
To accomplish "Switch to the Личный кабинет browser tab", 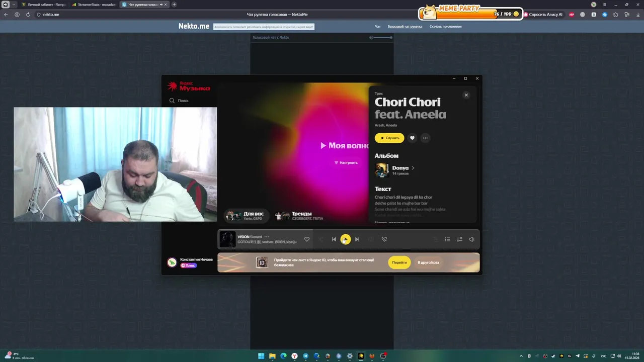I will pyautogui.click(x=43, y=5).
